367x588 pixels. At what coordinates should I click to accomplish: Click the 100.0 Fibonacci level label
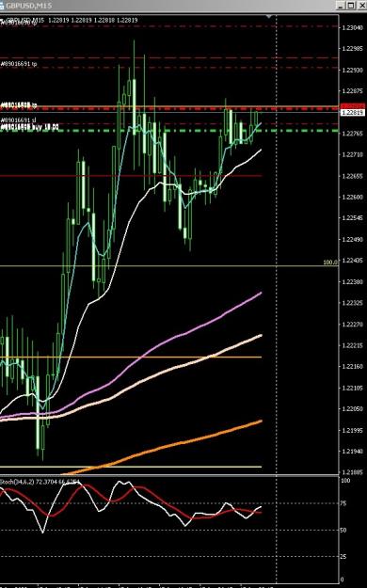pyautogui.click(x=330, y=262)
